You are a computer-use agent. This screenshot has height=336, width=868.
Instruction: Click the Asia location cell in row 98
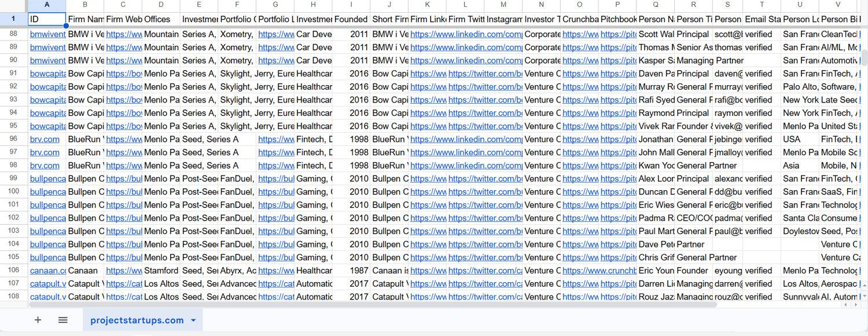pos(800,165)
